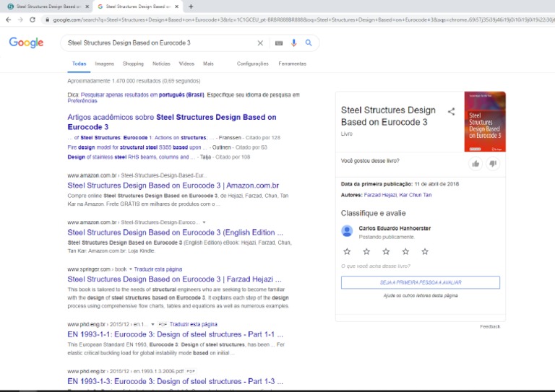Give the book a thumbs up
The height and width of the screenshot is (392, 555).
476,164
